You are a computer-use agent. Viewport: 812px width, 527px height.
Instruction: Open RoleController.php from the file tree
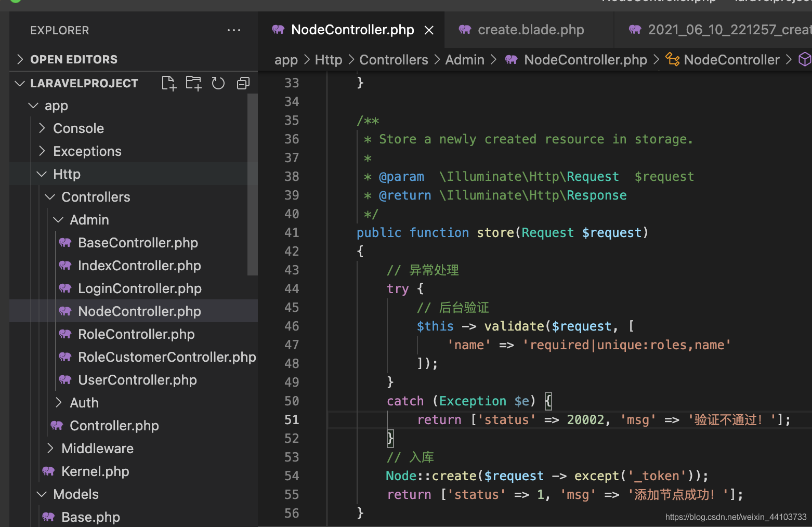136,334
